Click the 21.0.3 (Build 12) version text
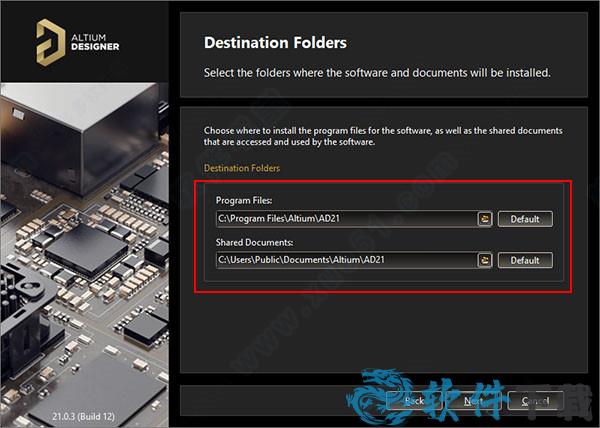 coord(83,416)
